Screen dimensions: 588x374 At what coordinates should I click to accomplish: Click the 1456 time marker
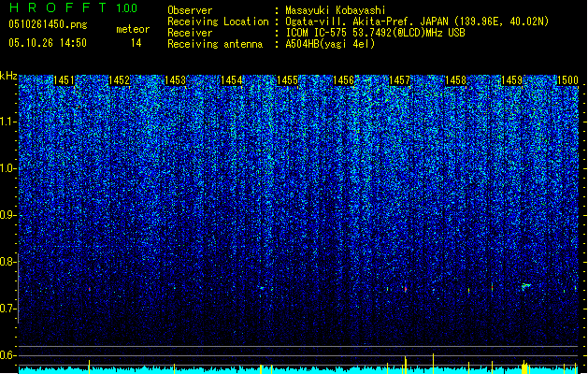click(x=343, y=79)
